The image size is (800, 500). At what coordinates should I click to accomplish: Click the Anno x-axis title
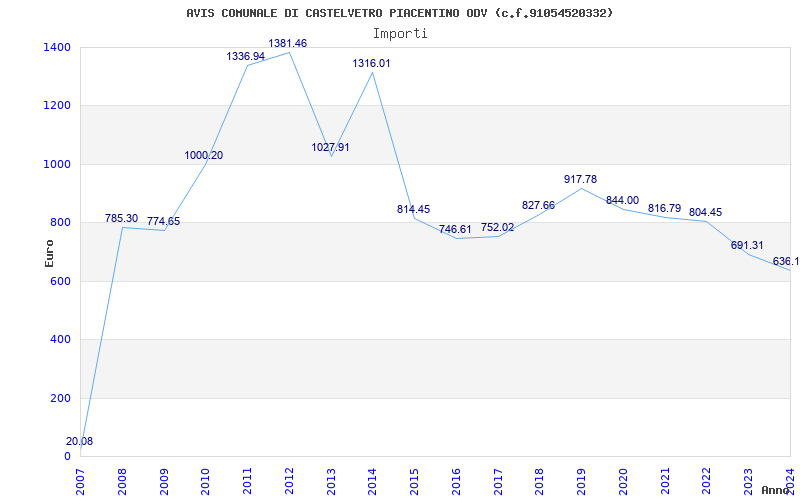(776, 490)
